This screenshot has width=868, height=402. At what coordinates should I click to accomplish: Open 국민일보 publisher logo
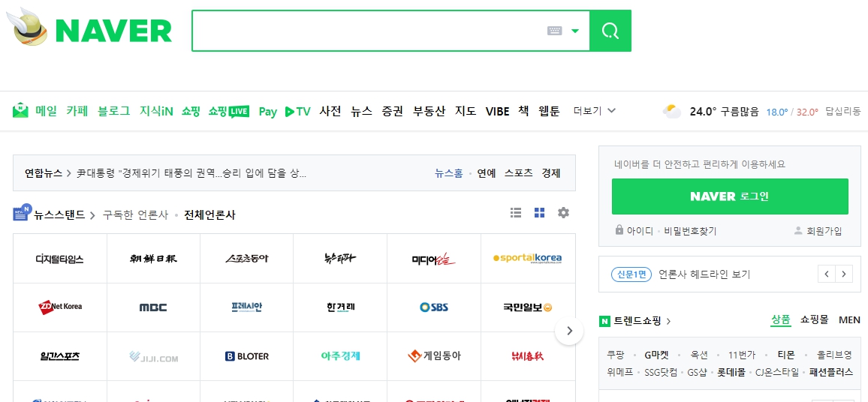pos(528,307)
